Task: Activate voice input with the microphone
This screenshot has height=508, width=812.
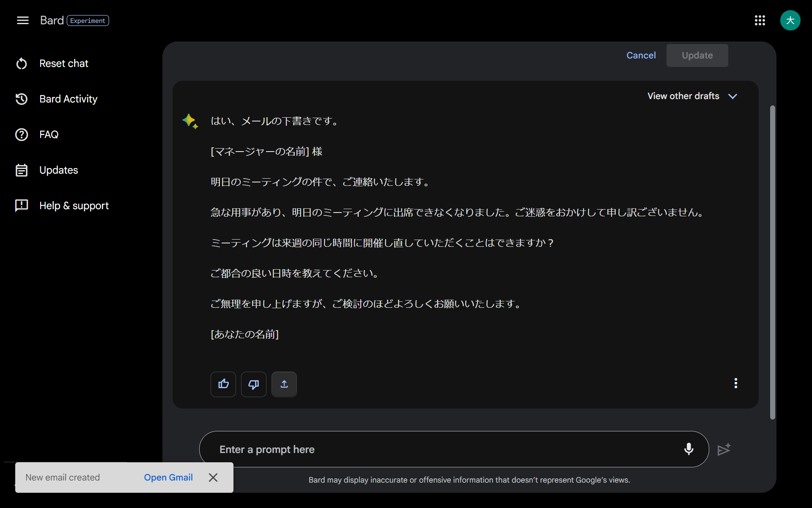Action: (689, 449)
